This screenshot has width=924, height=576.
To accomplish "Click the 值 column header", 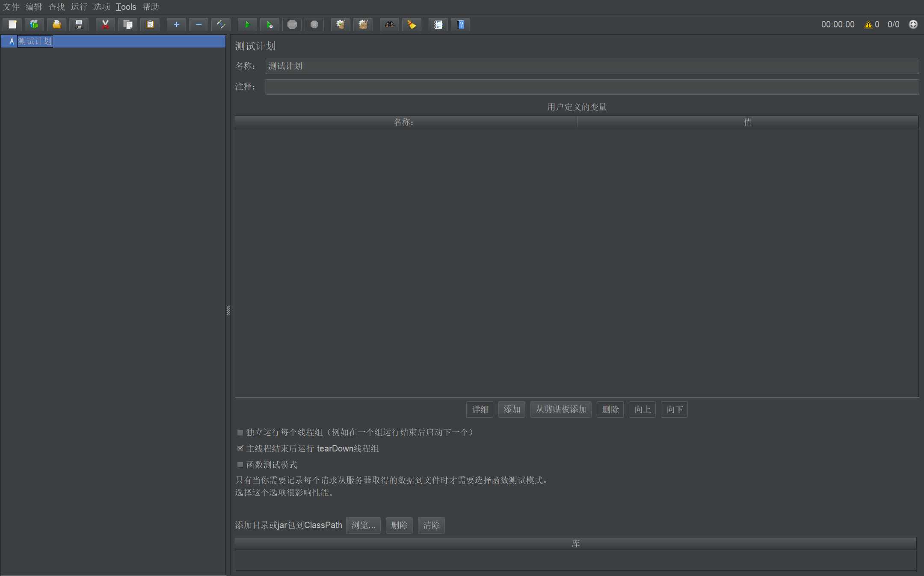I will tap(747, 122).
